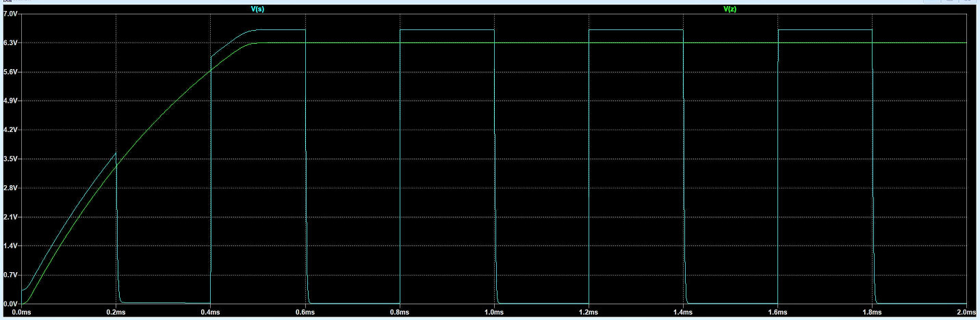Click the 1.2ms time axis label
The height and width of the screenshot is (320, 980).
[589, 312]
